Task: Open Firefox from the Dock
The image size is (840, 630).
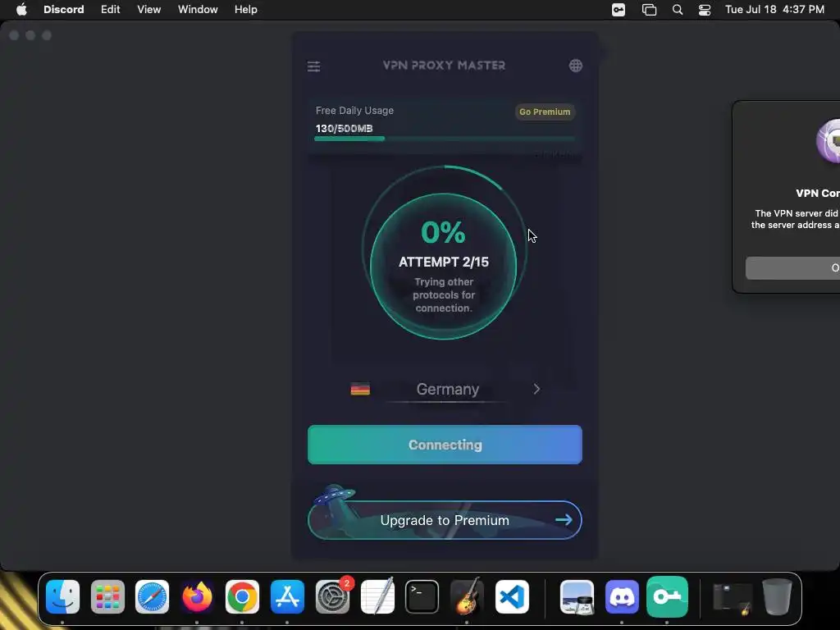Action: 197,597
